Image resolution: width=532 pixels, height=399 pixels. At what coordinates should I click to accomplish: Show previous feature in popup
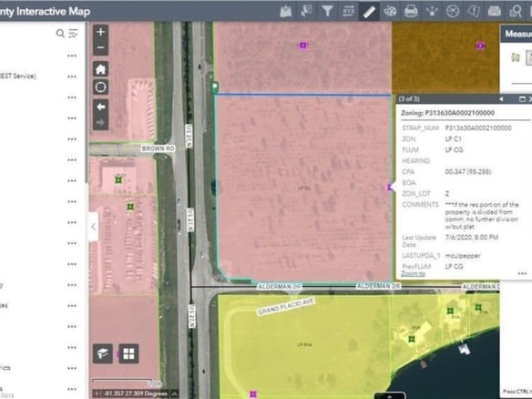(501, 99)
